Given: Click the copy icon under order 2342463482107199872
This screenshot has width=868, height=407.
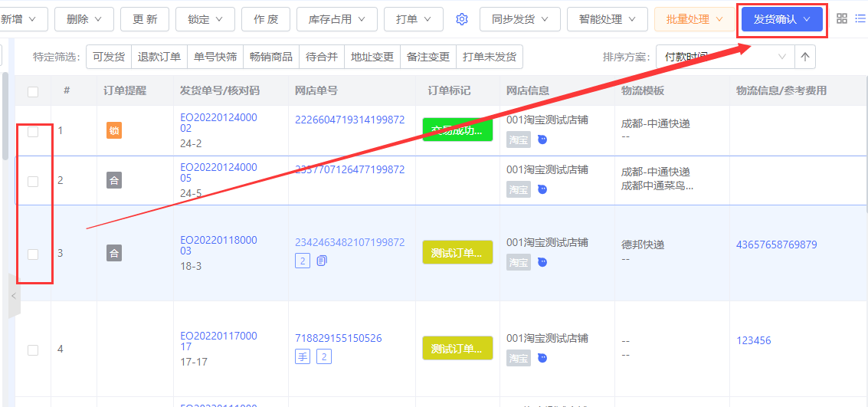Looking at the screenshot, I should 322,261.
